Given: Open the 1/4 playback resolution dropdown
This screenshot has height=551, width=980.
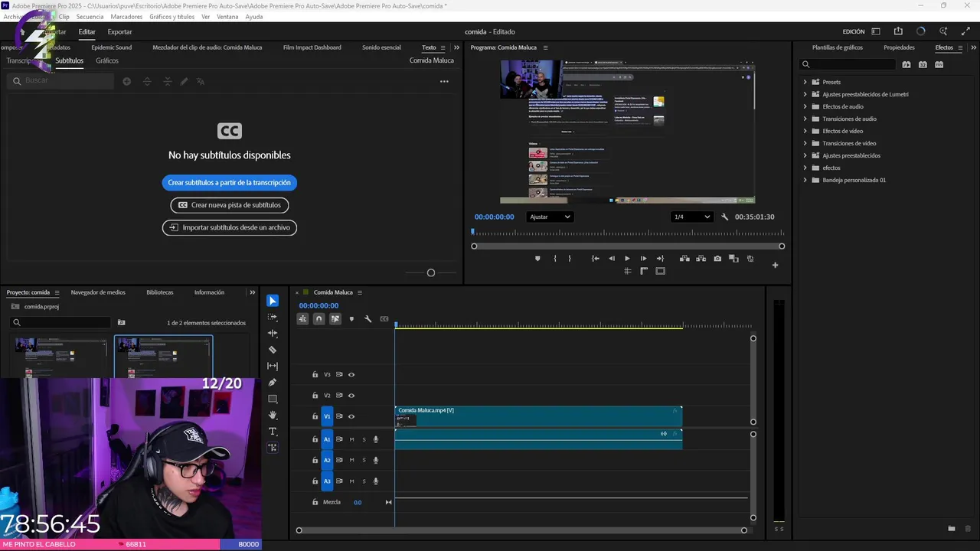Looking at the screenshot, I should tap(691, 217).
